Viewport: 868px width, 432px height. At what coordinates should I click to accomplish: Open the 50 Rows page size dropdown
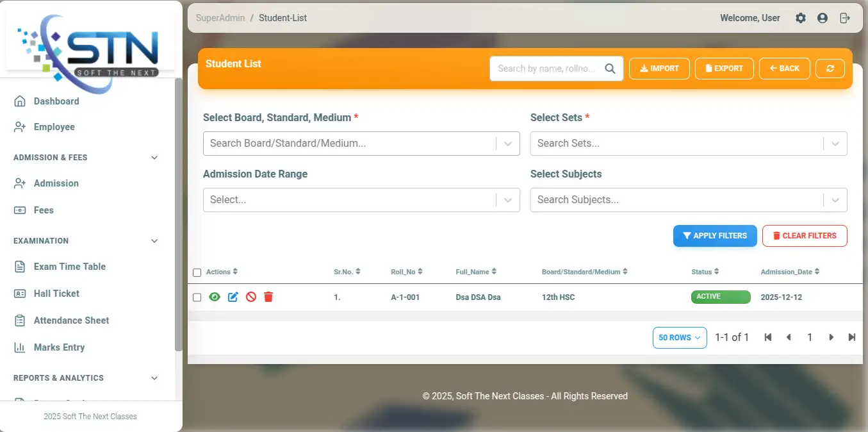click(x=679, y=338)
